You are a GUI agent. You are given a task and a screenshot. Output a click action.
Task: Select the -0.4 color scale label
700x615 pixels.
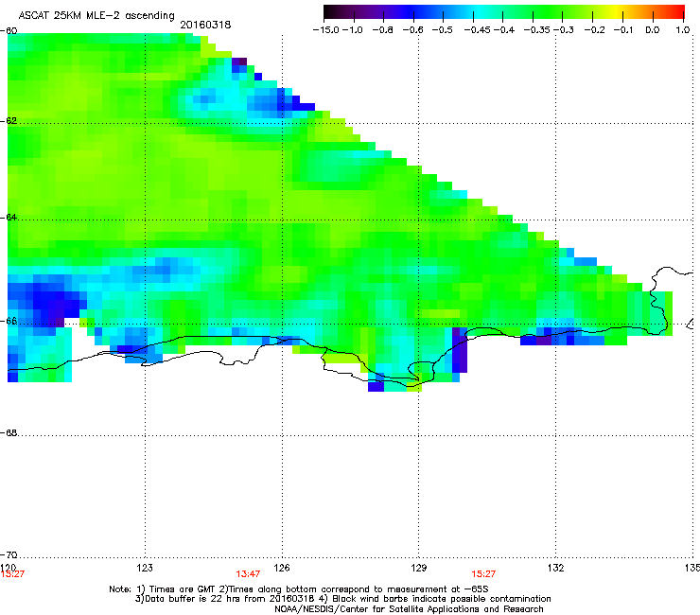(503, 30)
